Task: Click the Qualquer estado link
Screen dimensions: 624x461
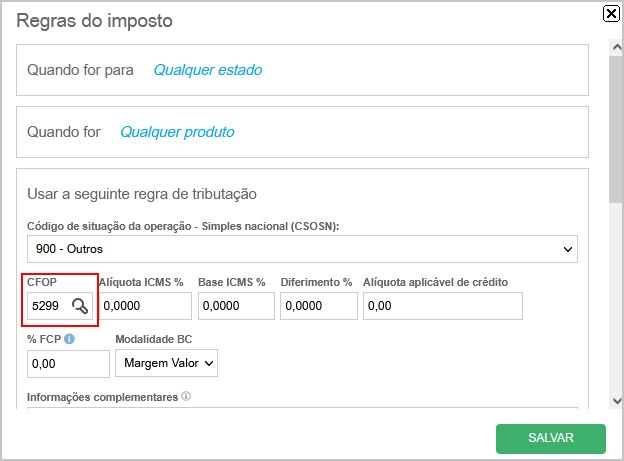Action: click(208, 70)
